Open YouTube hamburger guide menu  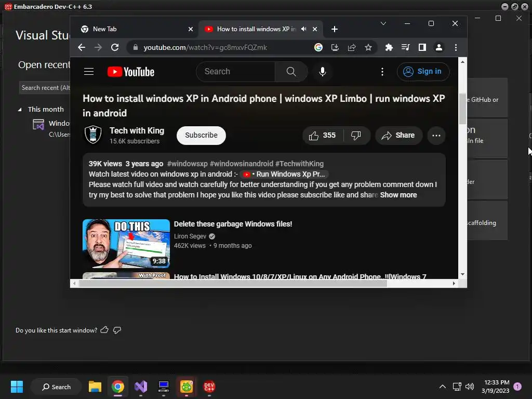(89, 72)
